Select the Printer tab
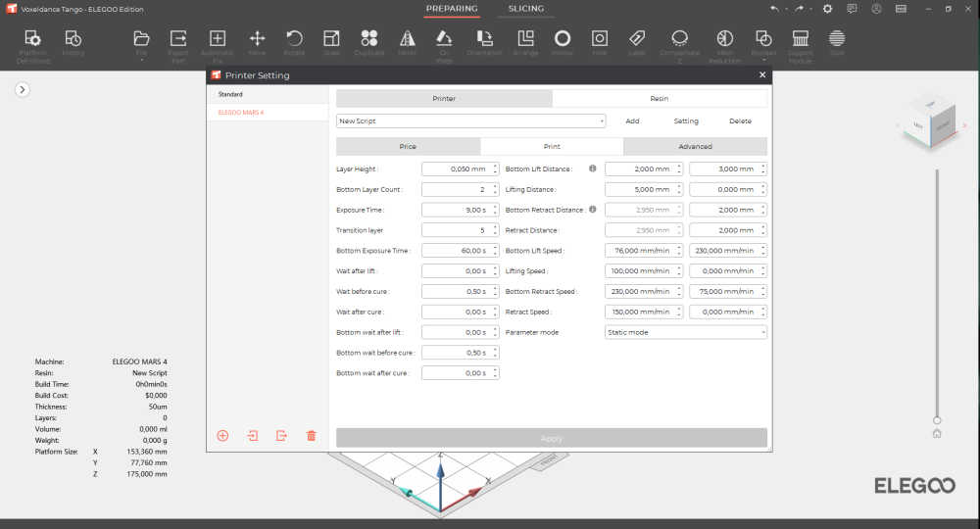 [x=444, y=99]
